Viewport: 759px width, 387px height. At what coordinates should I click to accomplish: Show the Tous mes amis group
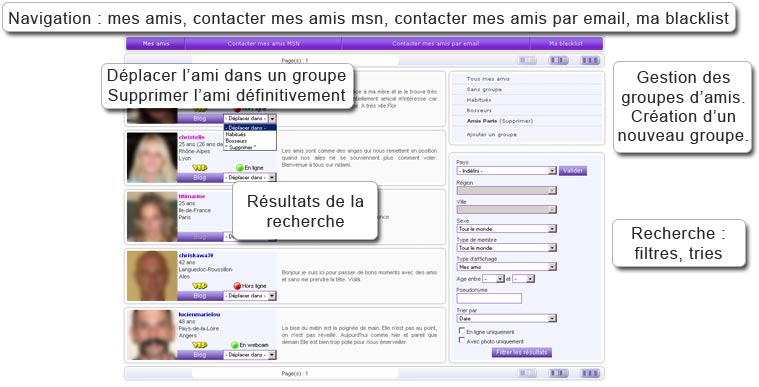[x=488, y=79]
